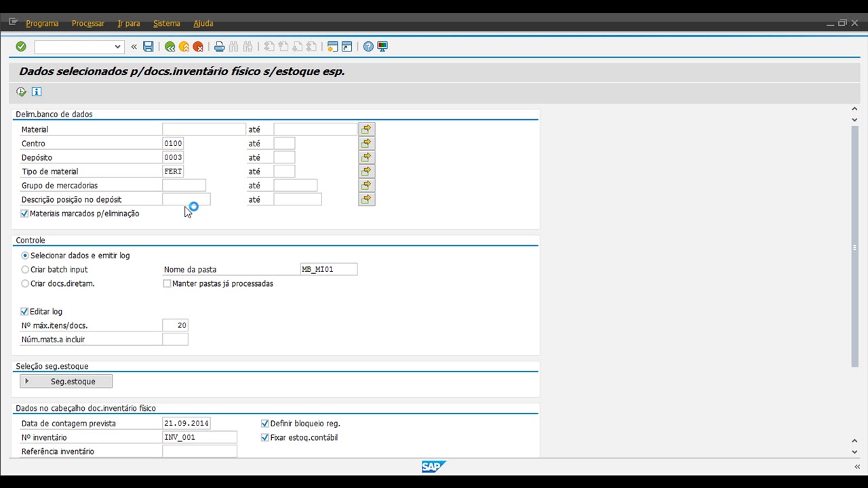
Task: Click the yellow Exit icon
Action: pos(184,47)
